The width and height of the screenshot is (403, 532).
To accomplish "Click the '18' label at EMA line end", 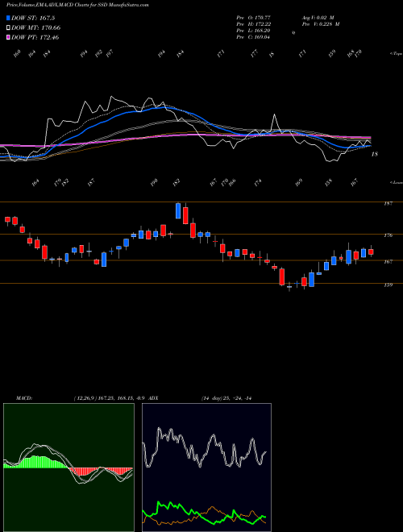I will tap(375, 155).
